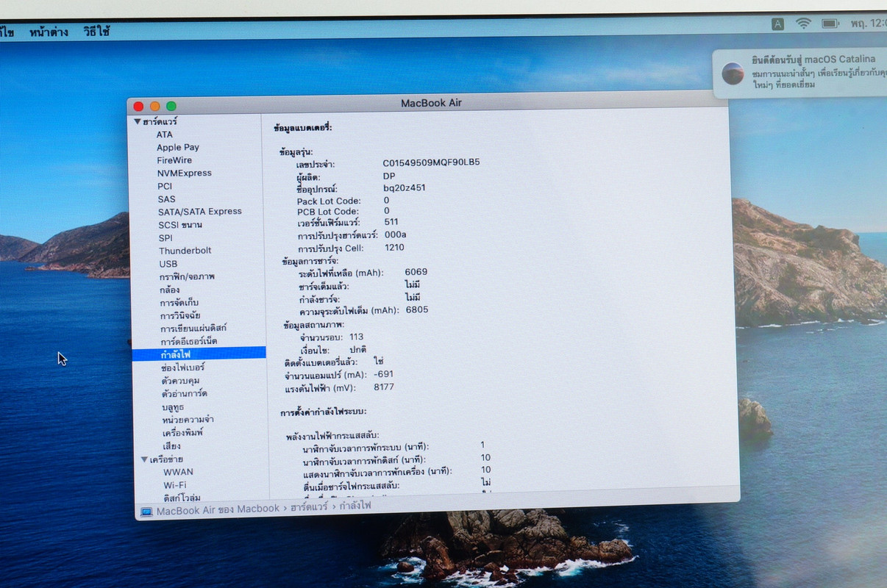The width and height of the screenshot is (887, 588).
Task: Click the computer icon in path bar
Action: [146, 512]
